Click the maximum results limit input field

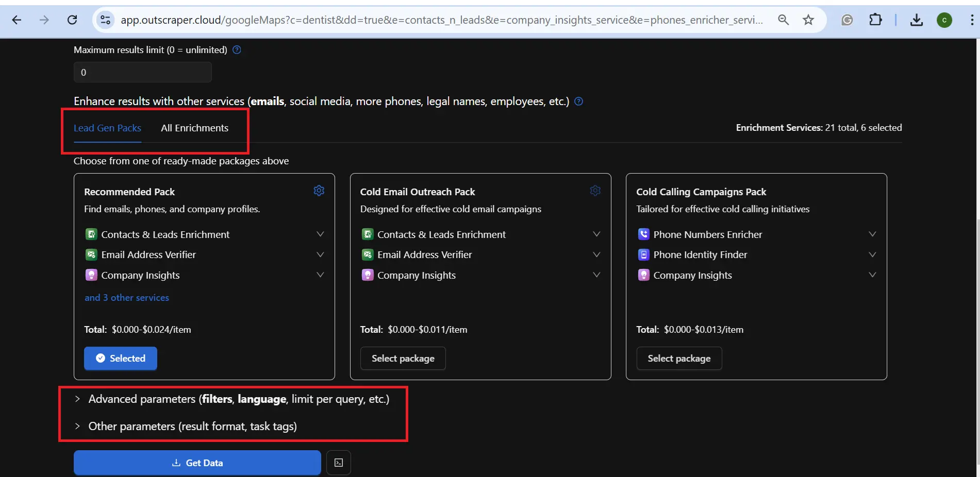[x=143, y=73]
